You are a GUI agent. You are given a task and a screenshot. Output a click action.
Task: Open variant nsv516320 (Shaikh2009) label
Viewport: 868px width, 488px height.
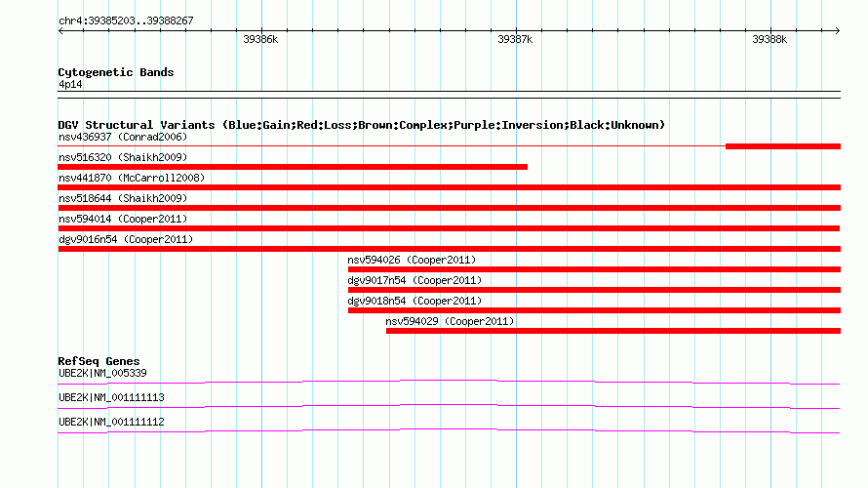[x=123, y=157]
